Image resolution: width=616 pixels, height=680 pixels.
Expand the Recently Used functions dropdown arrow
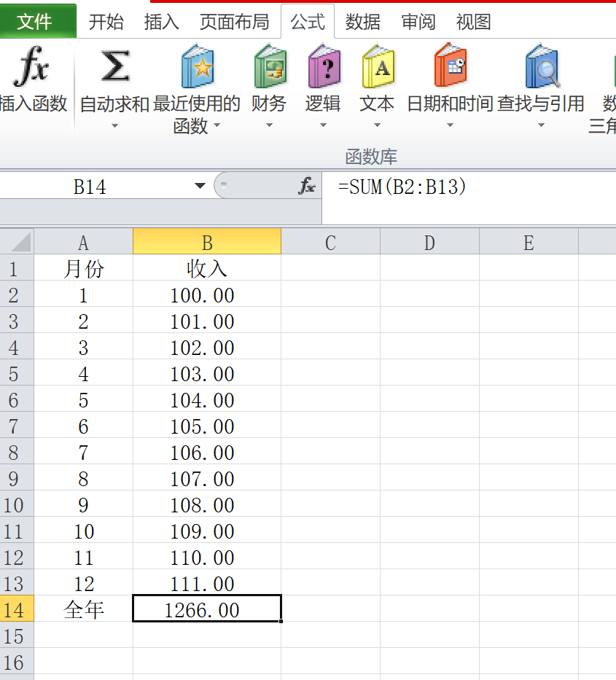tap(217, 125)
